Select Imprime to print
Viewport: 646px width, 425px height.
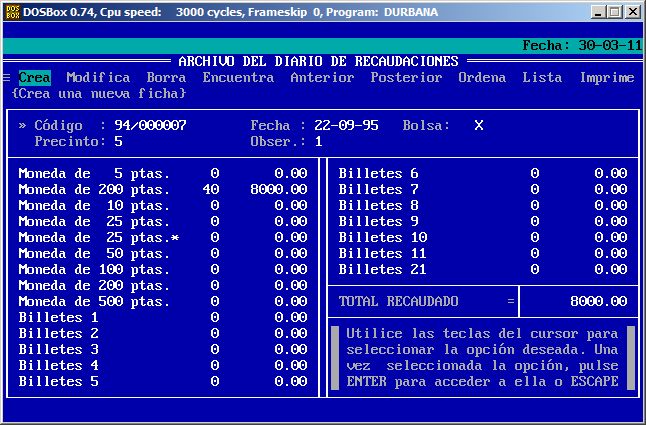(x=606, y=77)
